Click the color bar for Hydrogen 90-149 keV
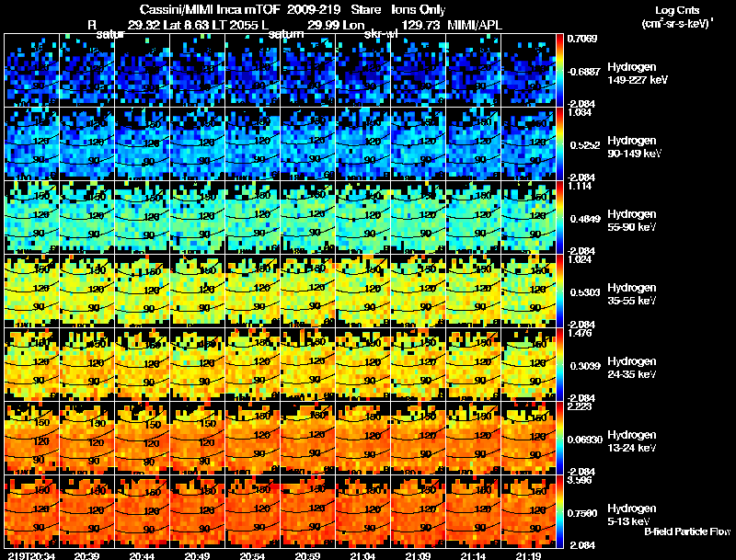The image size is (736, 560). pos(559,144)
